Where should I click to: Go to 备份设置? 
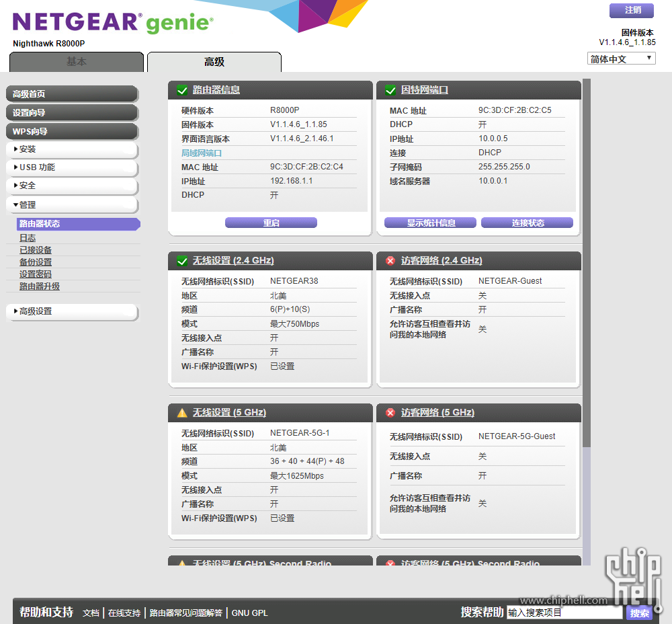(36, 262)
